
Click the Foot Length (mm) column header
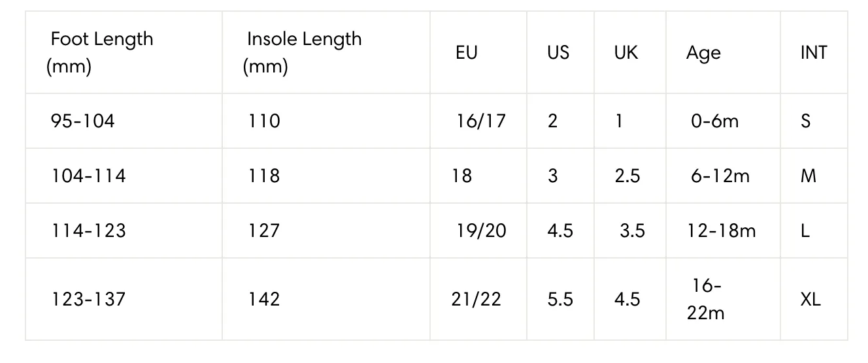click(x=100, y=52)
